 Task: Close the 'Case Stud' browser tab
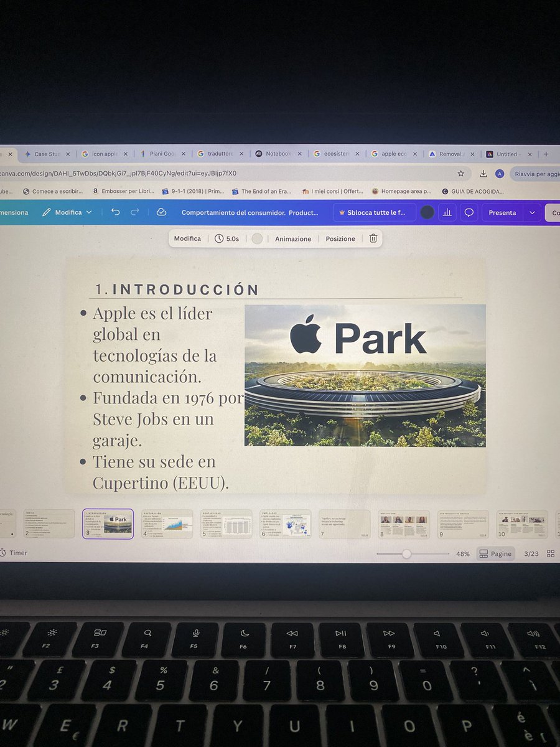67,154
